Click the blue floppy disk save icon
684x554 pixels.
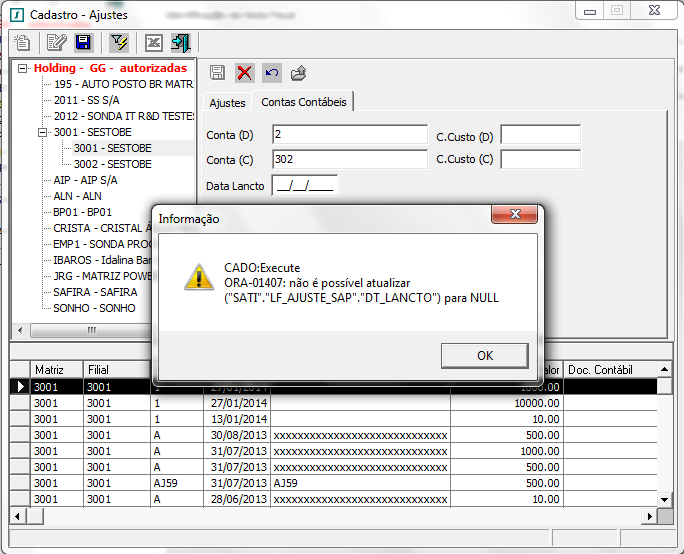tap(83, 42)
